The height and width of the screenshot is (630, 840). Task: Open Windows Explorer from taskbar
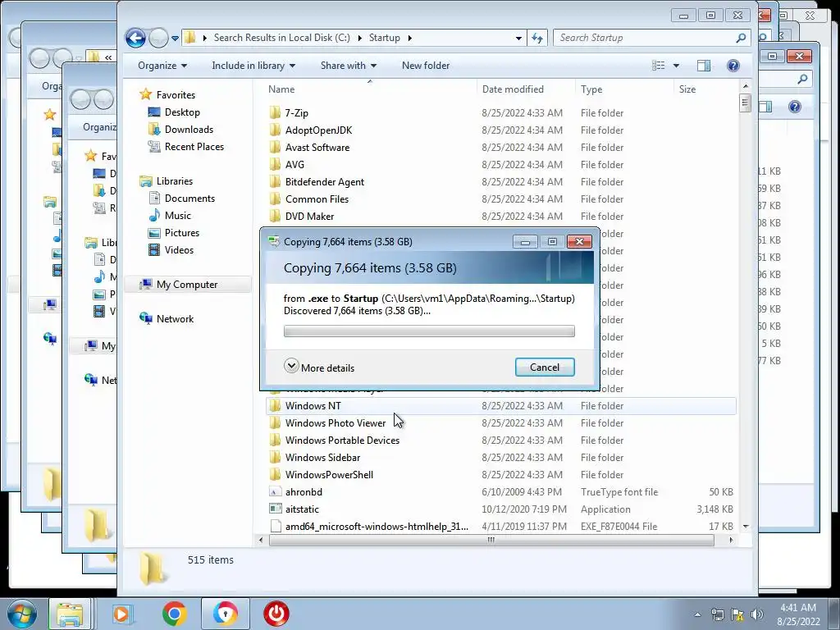71,614
